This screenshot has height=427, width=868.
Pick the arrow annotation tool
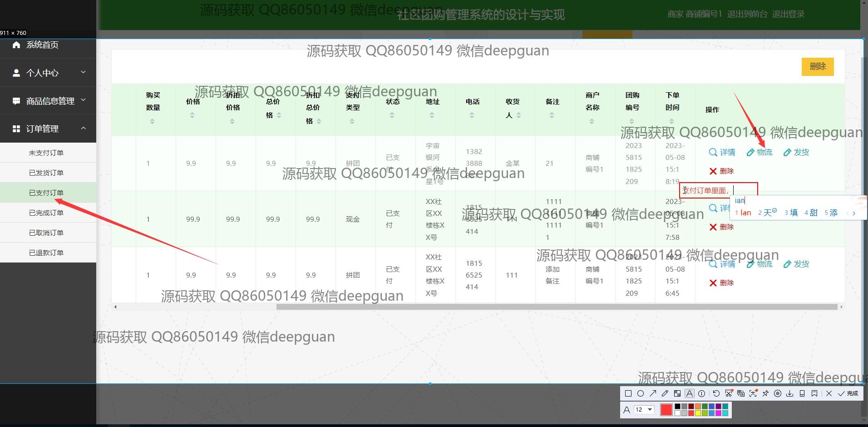653,393
